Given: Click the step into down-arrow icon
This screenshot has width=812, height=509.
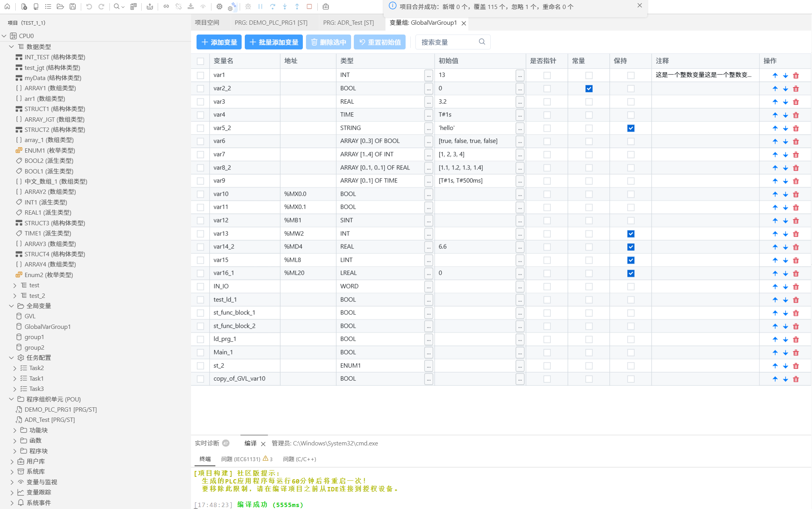Looking at the screenshot, I should coord(285,7).
